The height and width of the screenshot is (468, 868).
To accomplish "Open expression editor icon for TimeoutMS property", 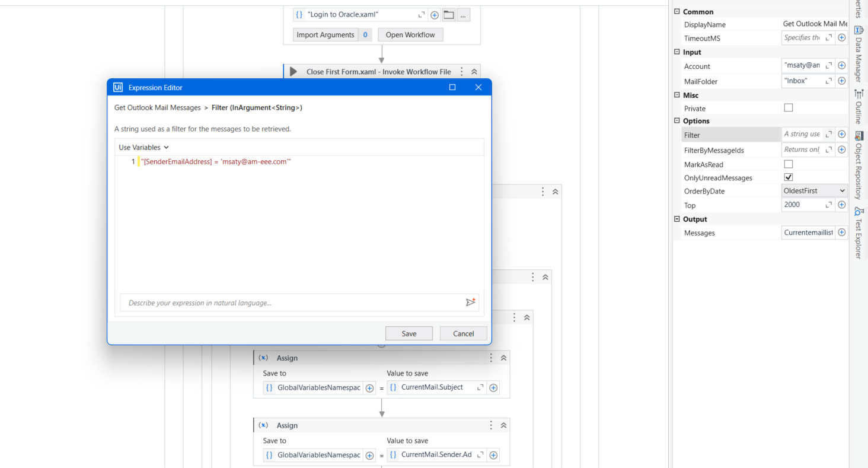I will pos(829,37).
